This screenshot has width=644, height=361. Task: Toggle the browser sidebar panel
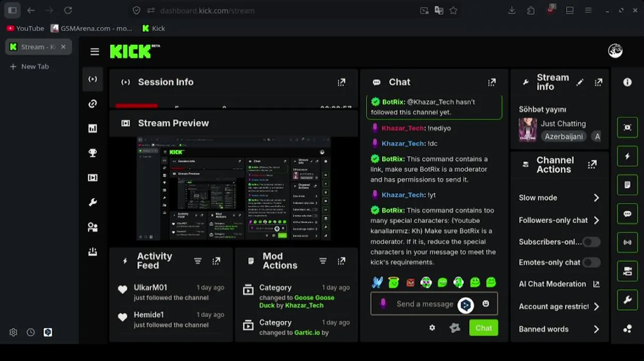point(13,11)
